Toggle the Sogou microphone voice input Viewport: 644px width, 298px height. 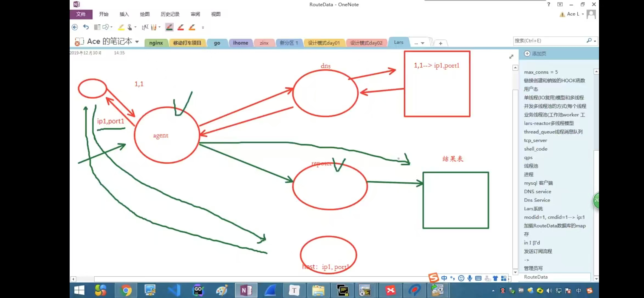click(x=470, y=278)
